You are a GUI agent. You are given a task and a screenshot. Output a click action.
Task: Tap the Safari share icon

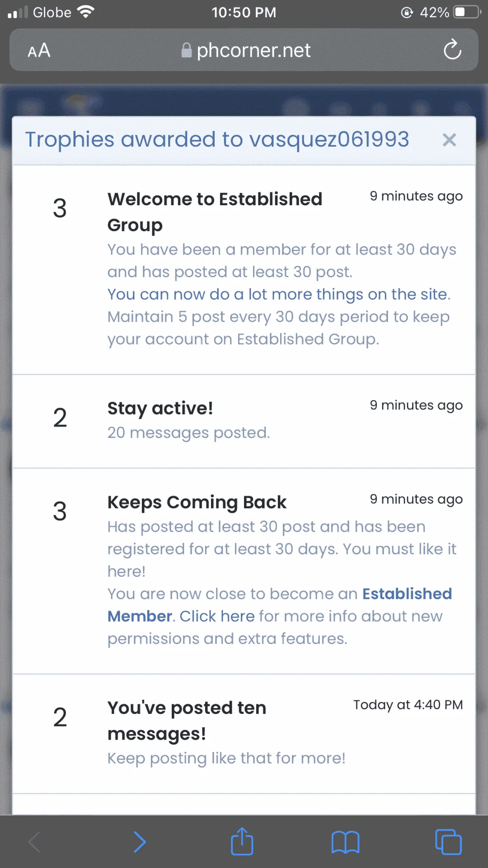[x=242, y=841]
